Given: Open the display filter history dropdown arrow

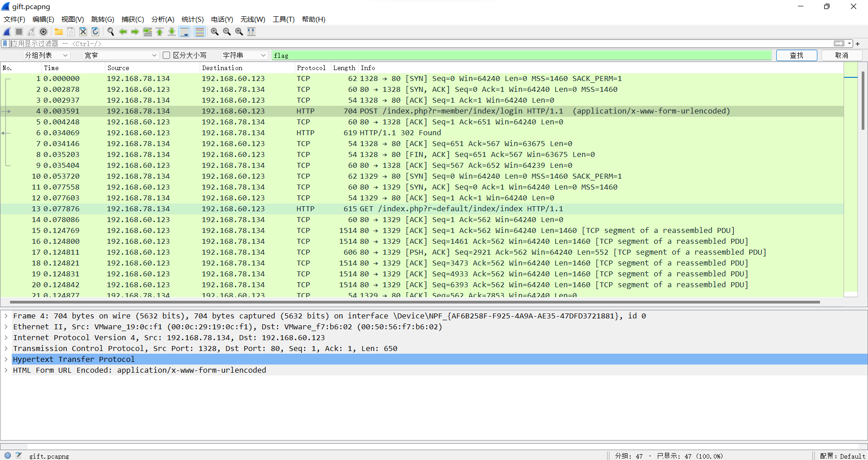Looking at the screenshot, I should [849, 44].
